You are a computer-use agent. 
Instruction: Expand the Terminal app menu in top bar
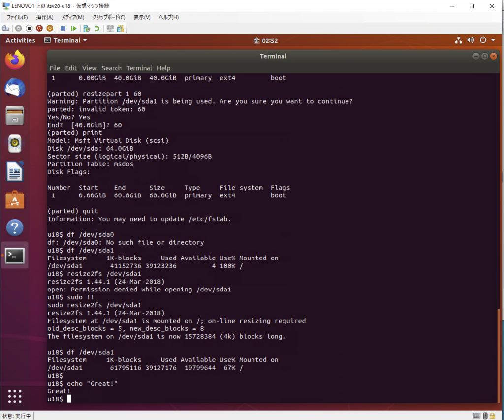[66, 40]
